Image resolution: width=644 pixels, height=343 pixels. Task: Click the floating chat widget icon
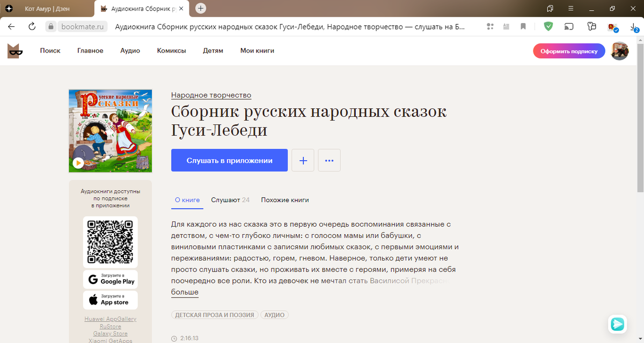618,324
